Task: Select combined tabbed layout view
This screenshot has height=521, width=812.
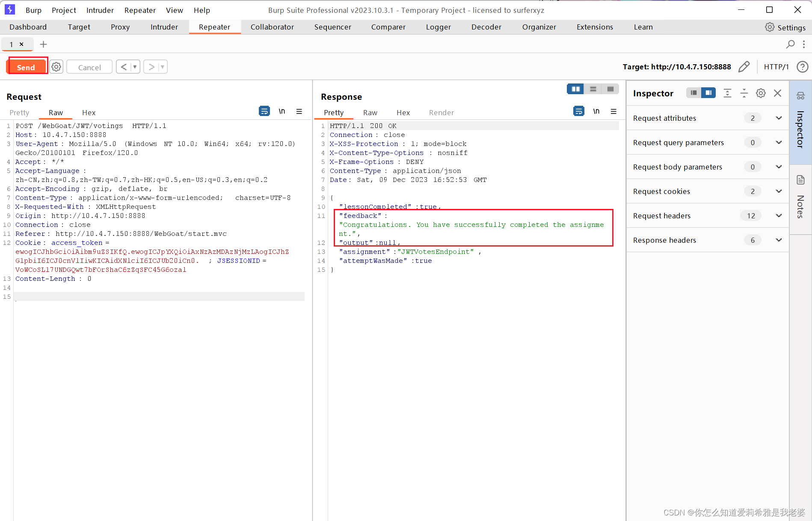Action: click(610, 89)
